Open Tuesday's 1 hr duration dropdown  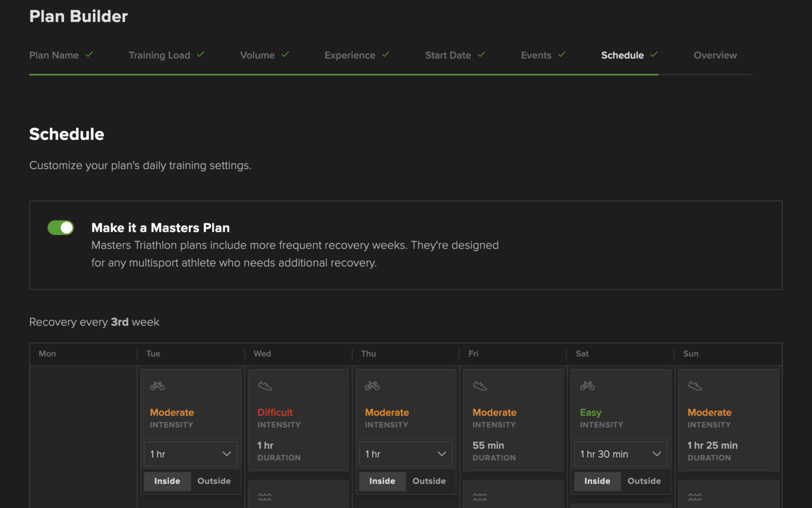click(x=190, y=454)
